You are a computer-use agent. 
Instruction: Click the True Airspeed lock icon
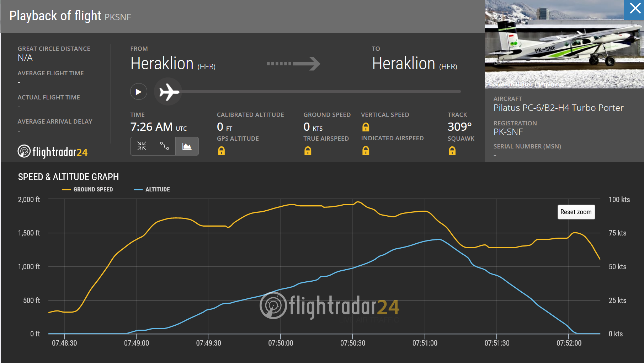click(308, 151)
